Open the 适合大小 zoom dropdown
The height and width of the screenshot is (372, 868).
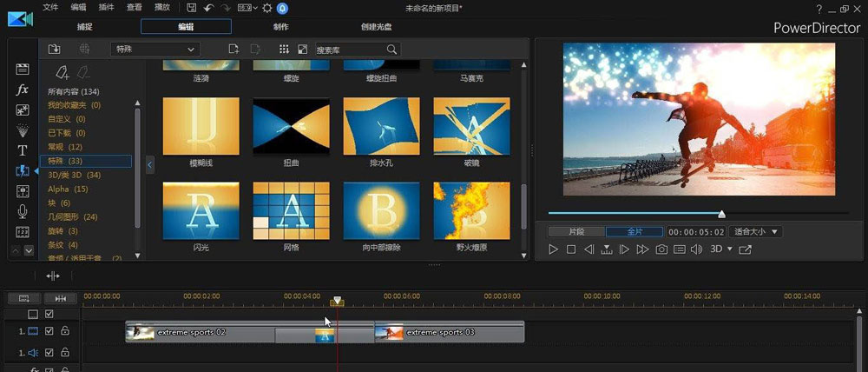(755, 232)
